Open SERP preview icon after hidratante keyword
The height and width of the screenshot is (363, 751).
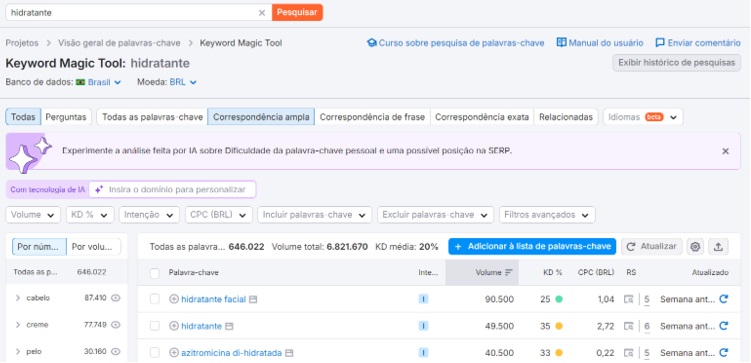[229, 326]
